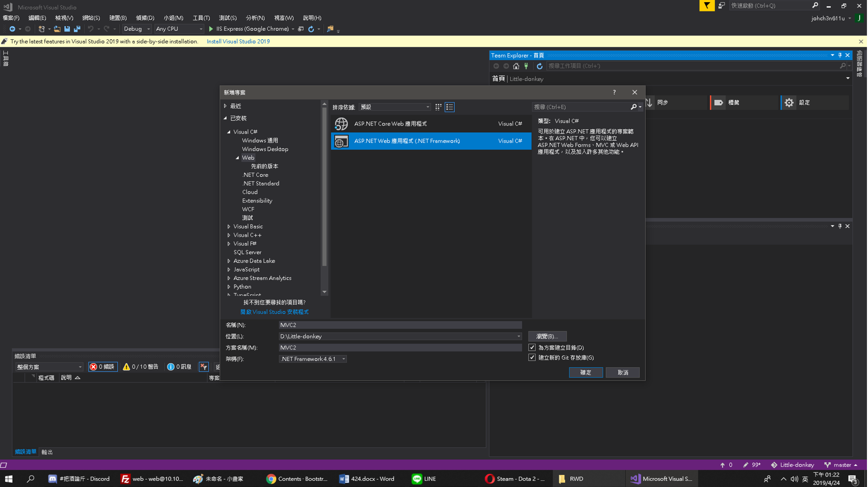Viewport: 868px width, 487px height.
Task: Click the Find in Files toolbar icon
Action: point(330,29)
